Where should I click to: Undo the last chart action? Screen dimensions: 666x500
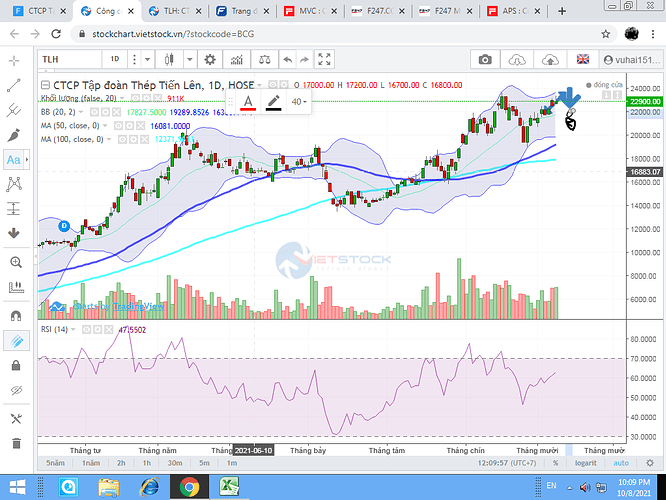tap(288, 59)
